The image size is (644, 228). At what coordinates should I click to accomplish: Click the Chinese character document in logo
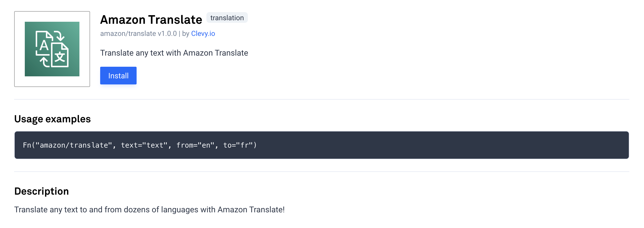pos(60,56)
